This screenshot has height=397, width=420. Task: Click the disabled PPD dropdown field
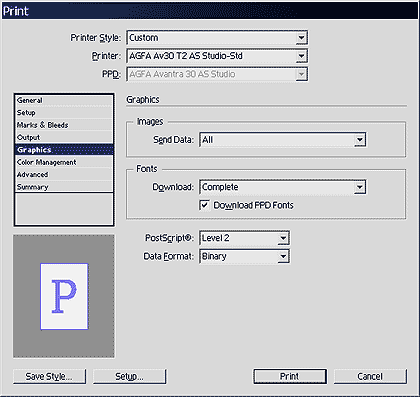click(217, 74)
